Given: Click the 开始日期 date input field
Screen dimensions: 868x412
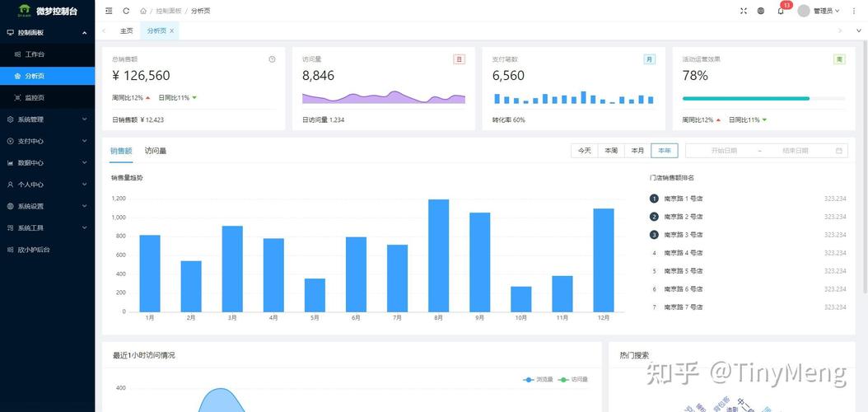Looking at the screenshot, I should coord(724,151).
